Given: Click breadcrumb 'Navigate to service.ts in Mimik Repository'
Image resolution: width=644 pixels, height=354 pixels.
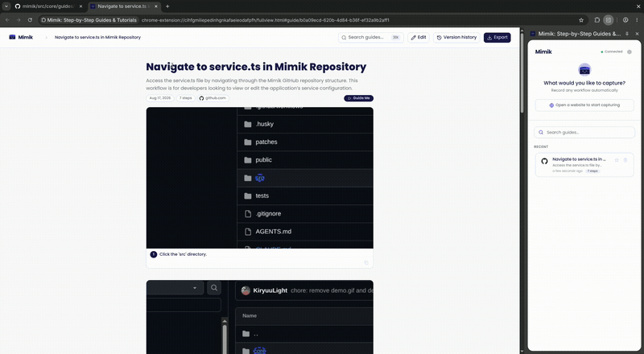Looking at the screenshot, I should coord(97,37).
